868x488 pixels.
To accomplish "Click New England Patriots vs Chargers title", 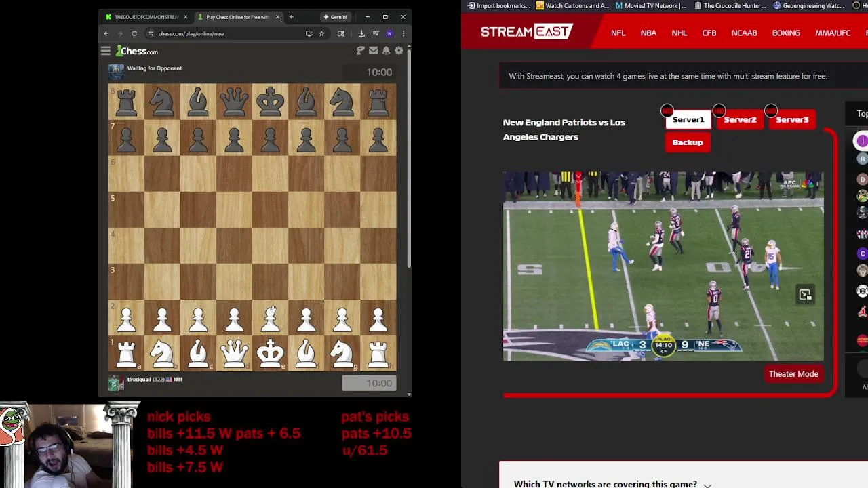I will pyautogui.click(x=564, y=129).
